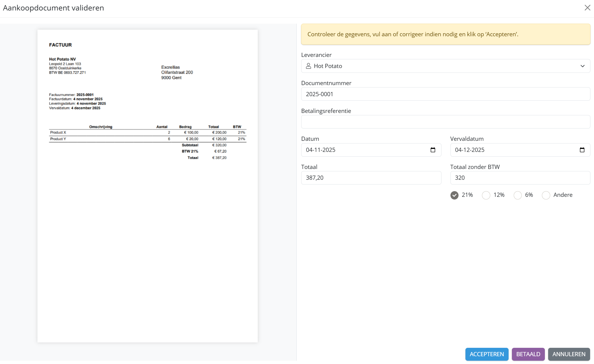Click the empty Betalingsreferentie field
This screenshot has height=364, width=594.
pyautogui.click(x=445, y=122)
